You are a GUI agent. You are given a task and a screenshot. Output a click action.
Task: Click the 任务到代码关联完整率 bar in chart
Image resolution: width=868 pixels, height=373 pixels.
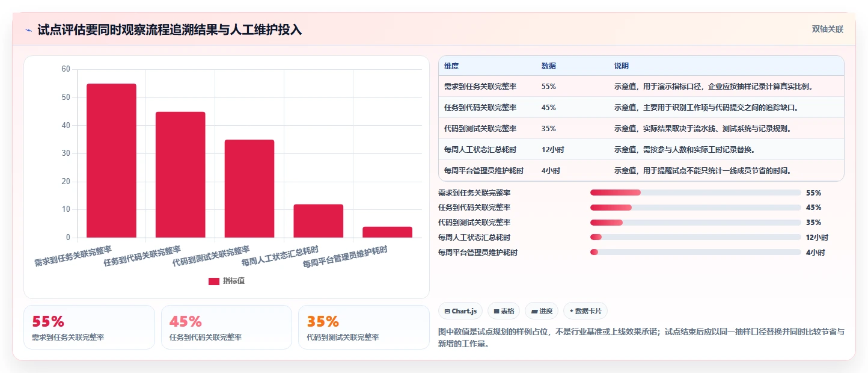tap(180, 174)
